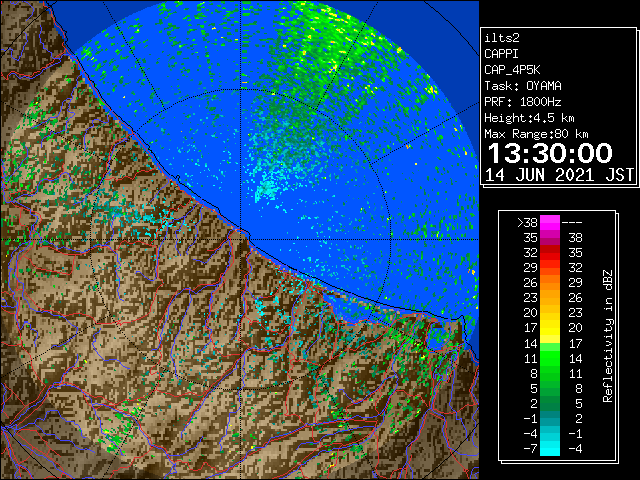Click the yellow 17 to 20 legend color

point(550,328)
